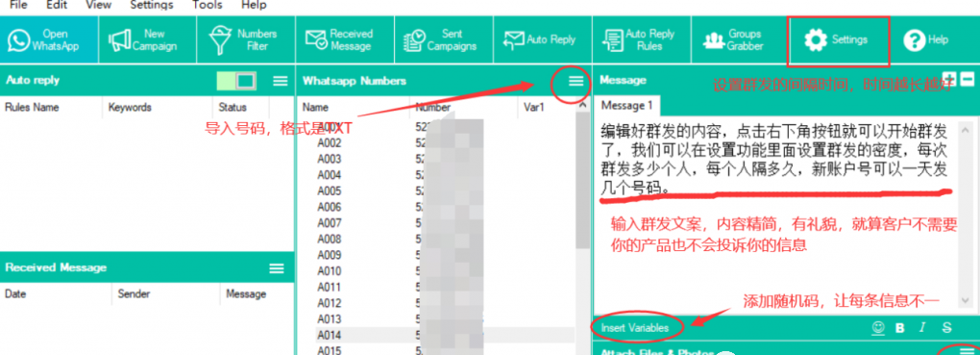Open the Auto reply panel hamburger menu
The width and height of the screenshot is (980, 355).
(280, 81)
